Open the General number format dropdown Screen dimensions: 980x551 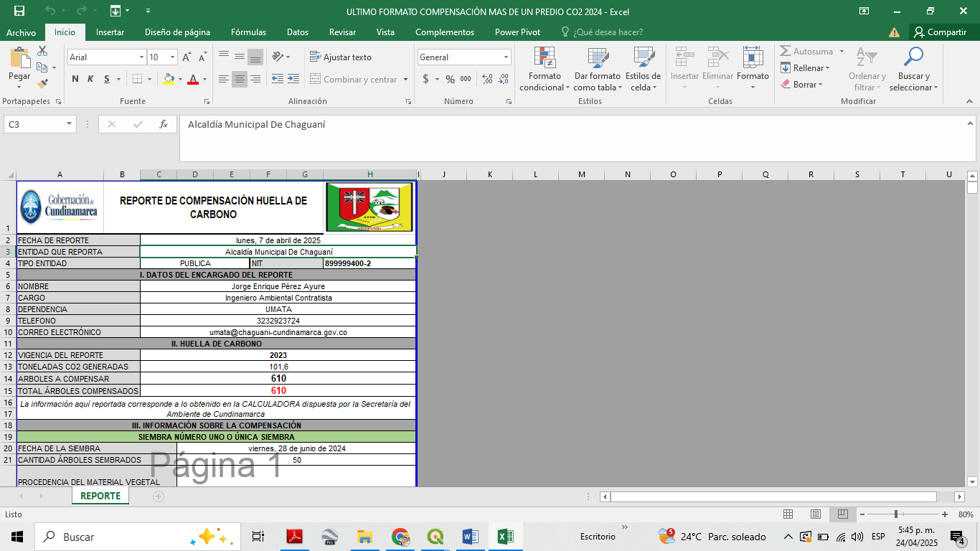506,57
